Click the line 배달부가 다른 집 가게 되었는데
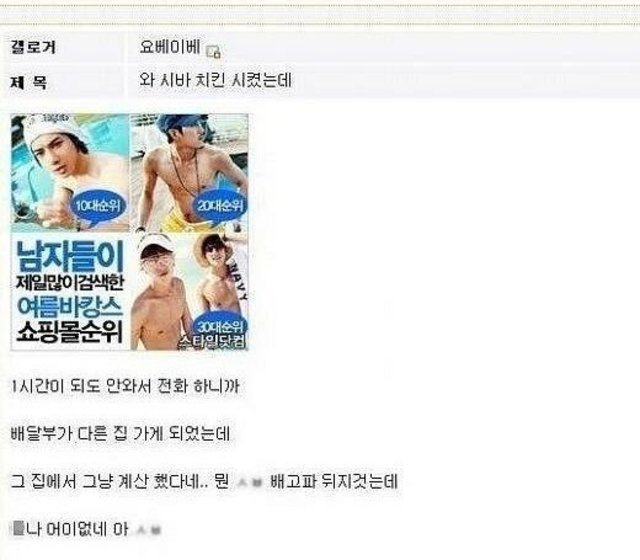 [120, 433]
